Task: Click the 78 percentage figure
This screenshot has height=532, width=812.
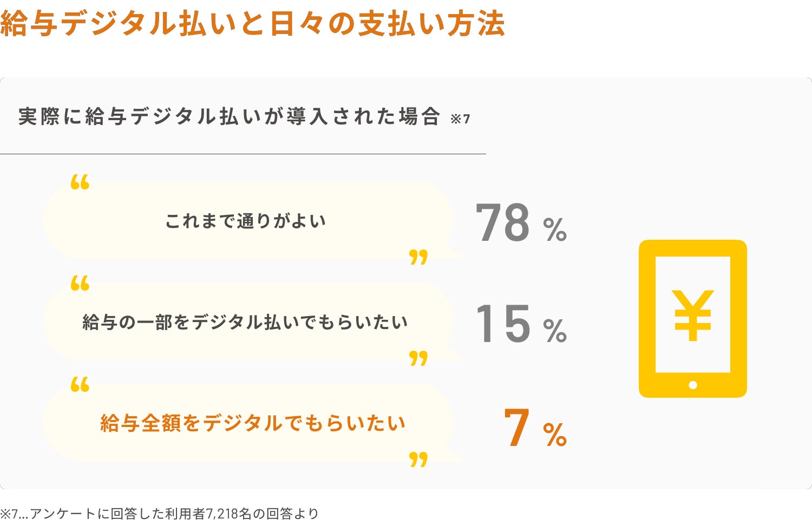Action: [x=502, y=223]
